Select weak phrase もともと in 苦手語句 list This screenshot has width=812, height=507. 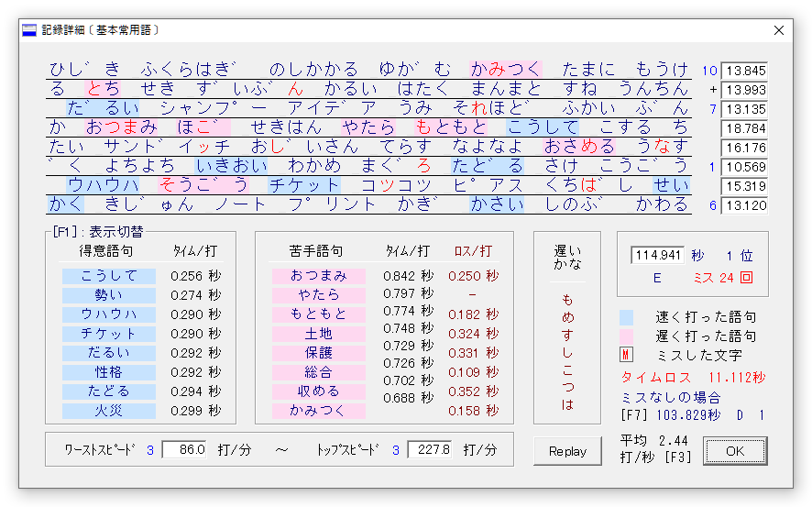point(319,314)
